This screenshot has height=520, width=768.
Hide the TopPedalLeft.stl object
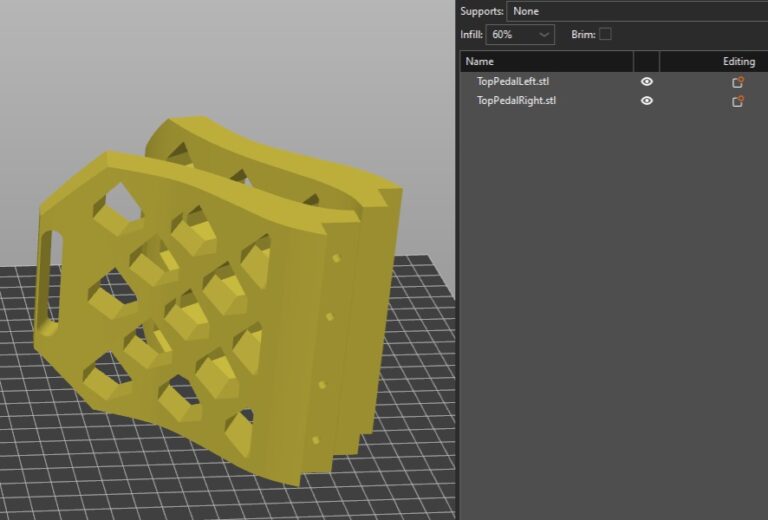click(647, 82)
